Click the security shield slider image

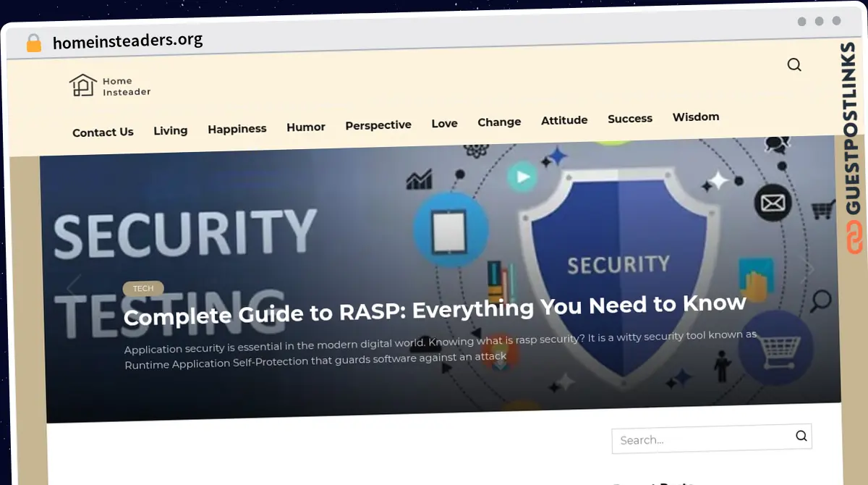(441, 279)
